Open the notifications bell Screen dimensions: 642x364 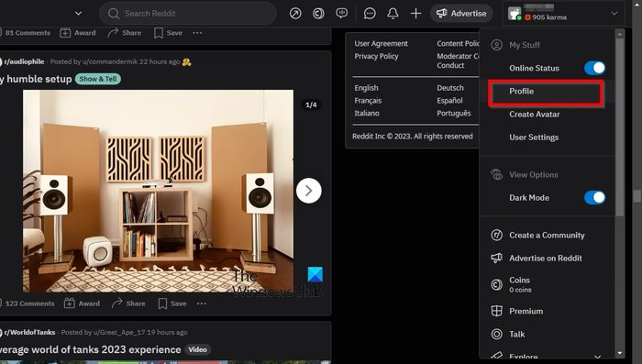[393, 14]
